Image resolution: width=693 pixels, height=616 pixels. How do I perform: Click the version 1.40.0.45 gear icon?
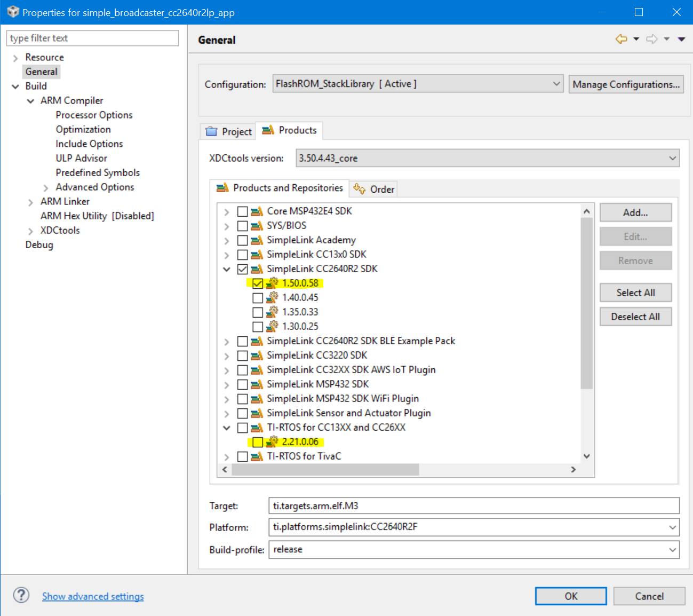coord(272,297)
